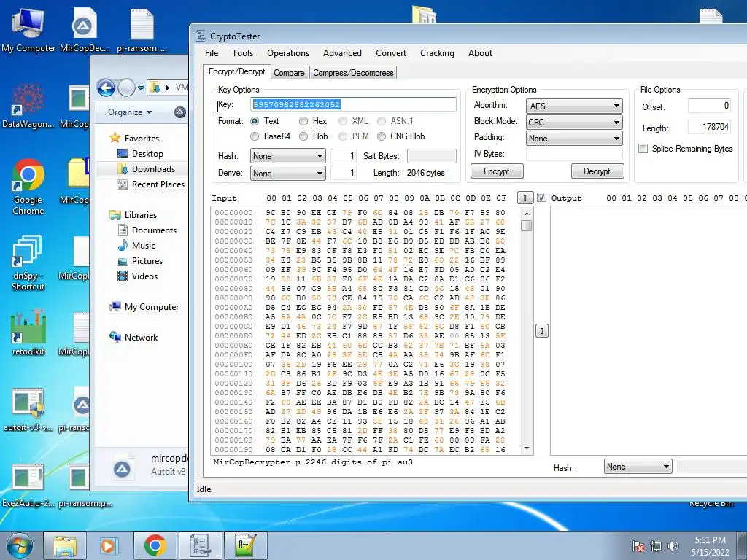
Task: Open the Windows Start menu
Action: tap(20, 545)
